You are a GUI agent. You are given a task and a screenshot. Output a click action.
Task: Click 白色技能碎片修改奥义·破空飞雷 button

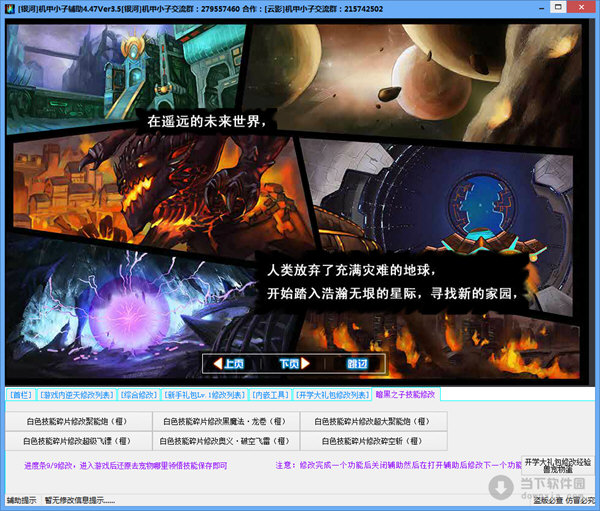[x=226, y=441]
